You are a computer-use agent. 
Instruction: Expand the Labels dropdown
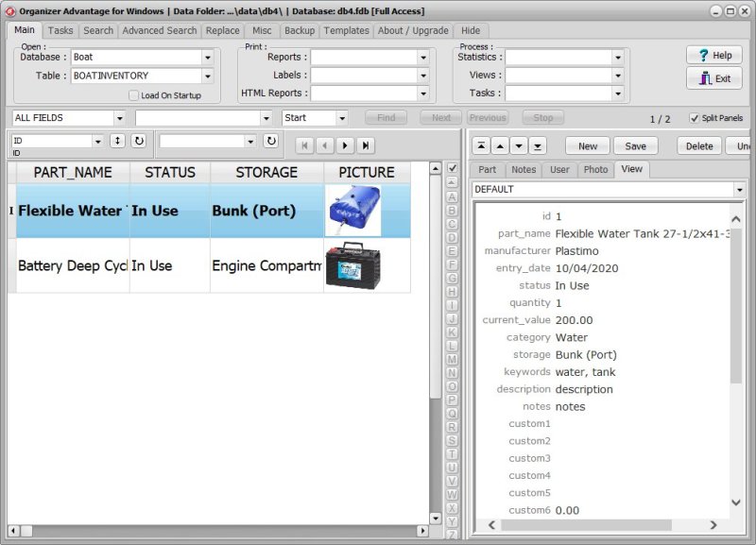point(422,76)
